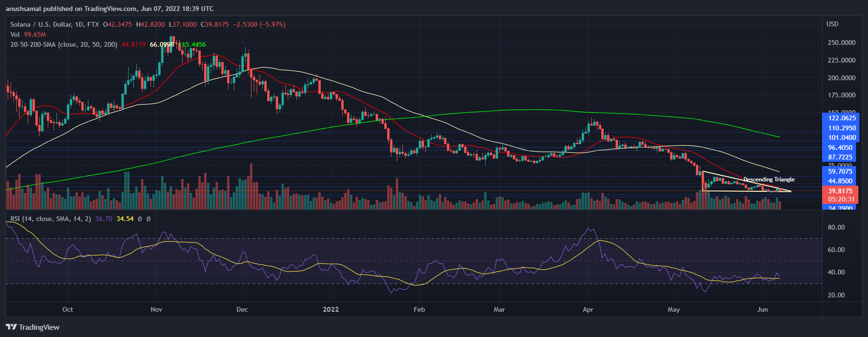Click the 80.00 level on RSI scale
Image resolution: width=868 pixels, height=337 pixels.
[836, 227]
